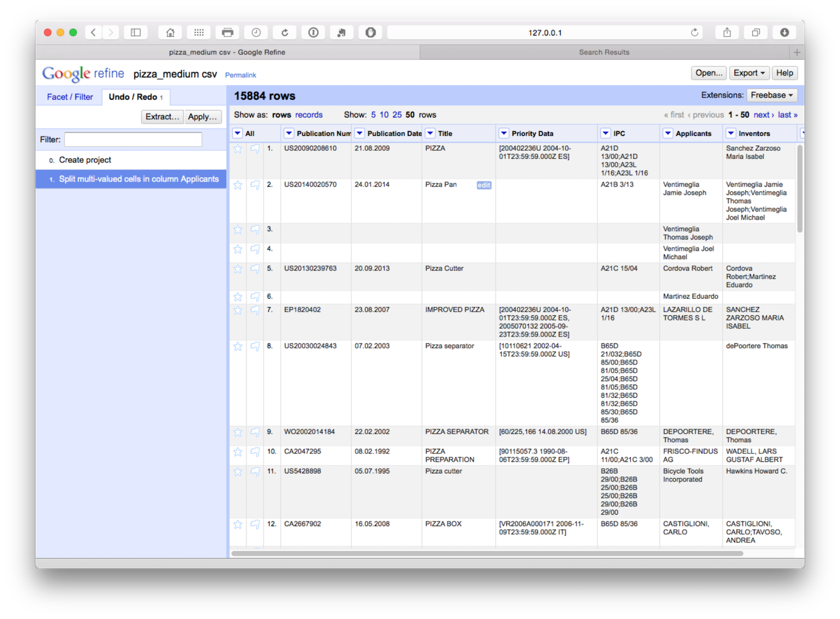
Task: Star row 1 US20090208610
Action: click(237, 149)
